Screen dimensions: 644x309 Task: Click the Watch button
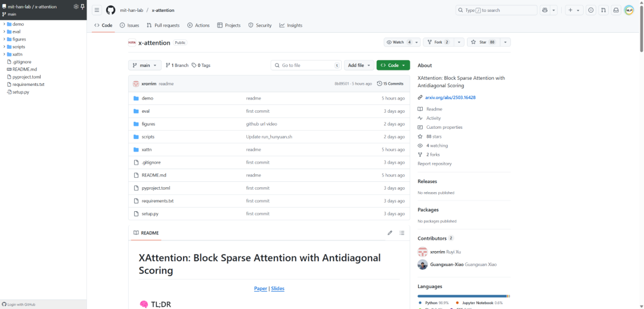(x=398, y=42)
